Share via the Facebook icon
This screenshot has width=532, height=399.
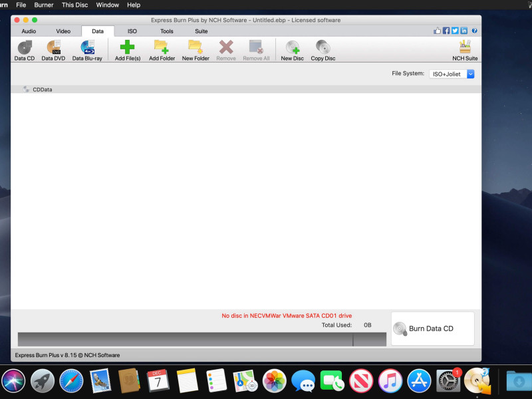coord(446,31)
